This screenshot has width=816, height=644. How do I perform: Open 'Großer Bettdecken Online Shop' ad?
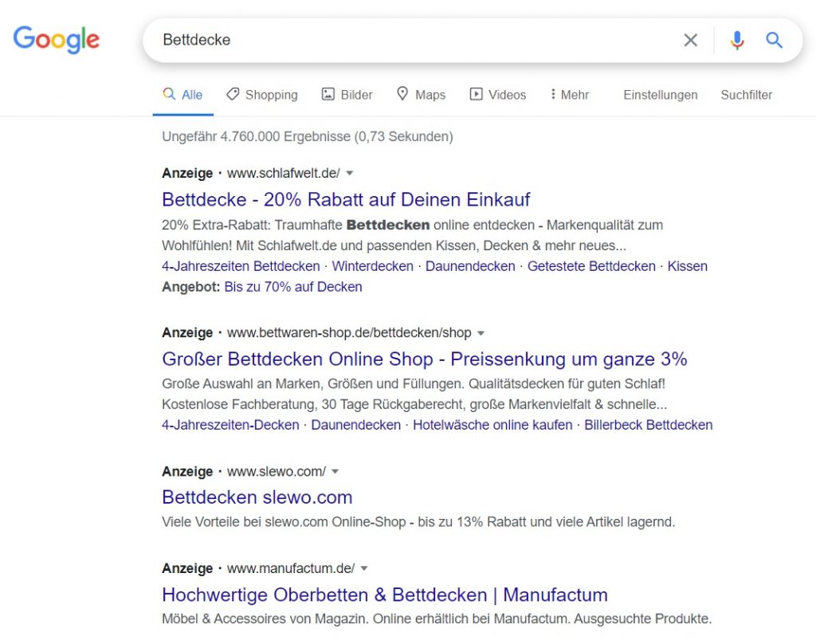tap(425, 359)
